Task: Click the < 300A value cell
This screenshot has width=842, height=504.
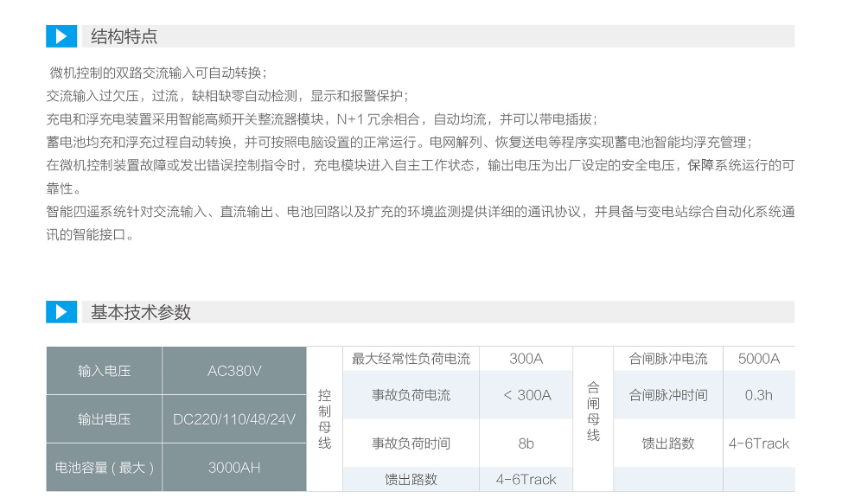Action: 526,395
